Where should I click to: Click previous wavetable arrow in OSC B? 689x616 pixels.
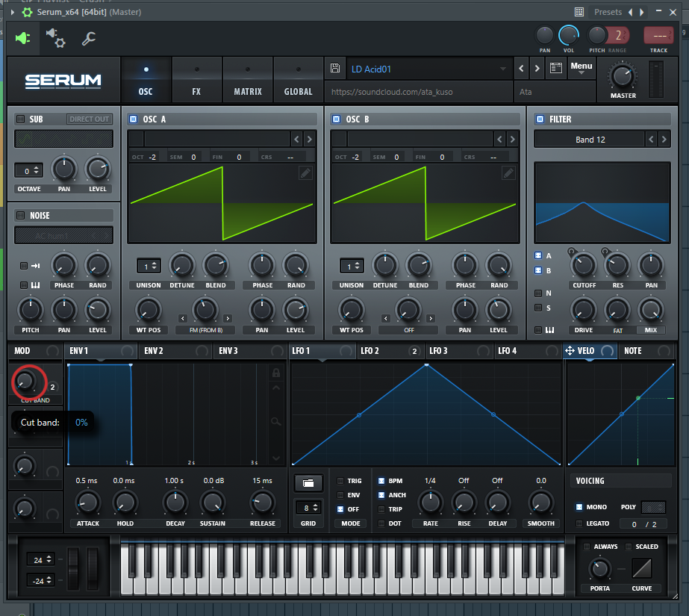click(x=499, y=140)
